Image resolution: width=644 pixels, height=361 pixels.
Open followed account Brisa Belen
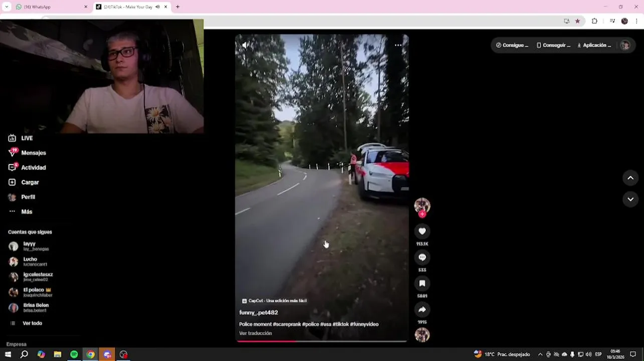pyautogui.click(x=29, y=307)
